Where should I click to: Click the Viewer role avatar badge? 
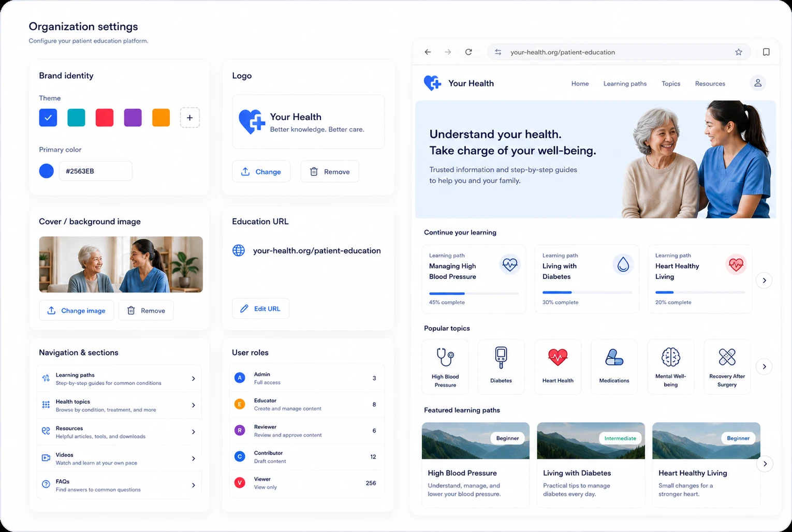click(240, 483)
